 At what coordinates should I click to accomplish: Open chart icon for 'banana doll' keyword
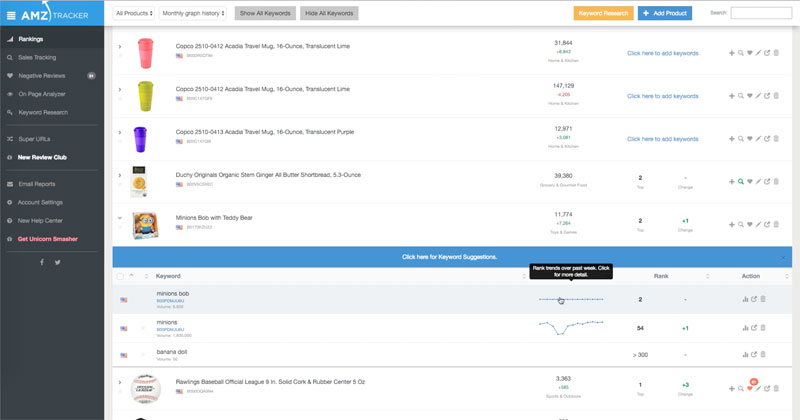click(745, 354)
